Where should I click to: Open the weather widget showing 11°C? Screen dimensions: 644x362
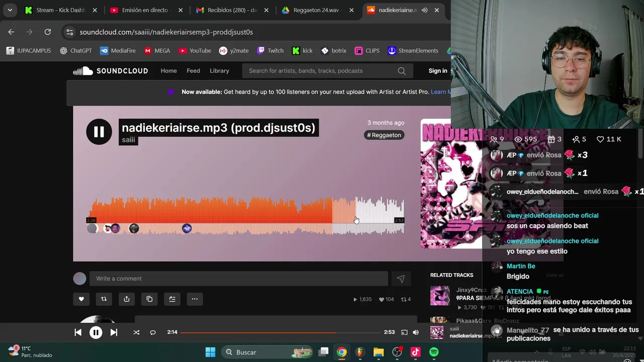(30, 351)
